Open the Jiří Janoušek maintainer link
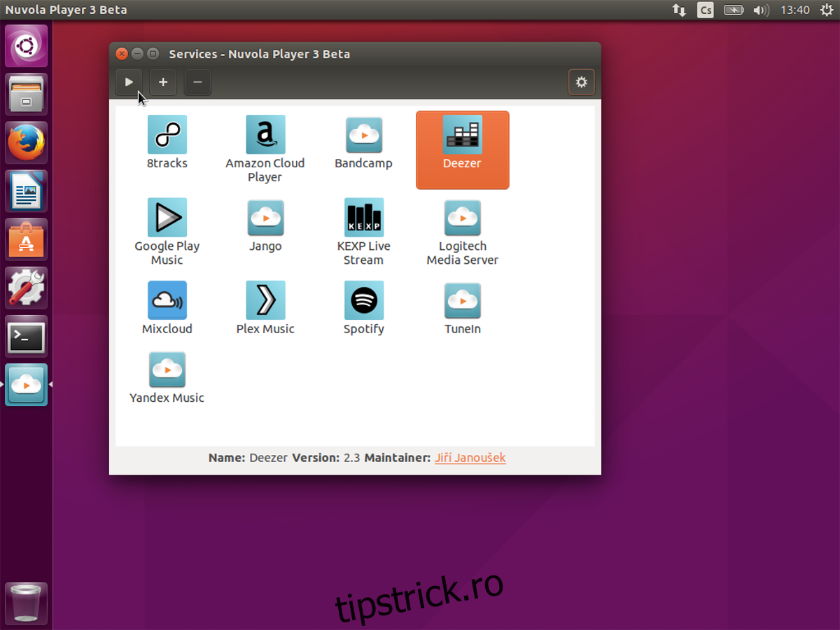Image resolution: width=840 pixels, height=630 pixels. click(x=470, y=458)
